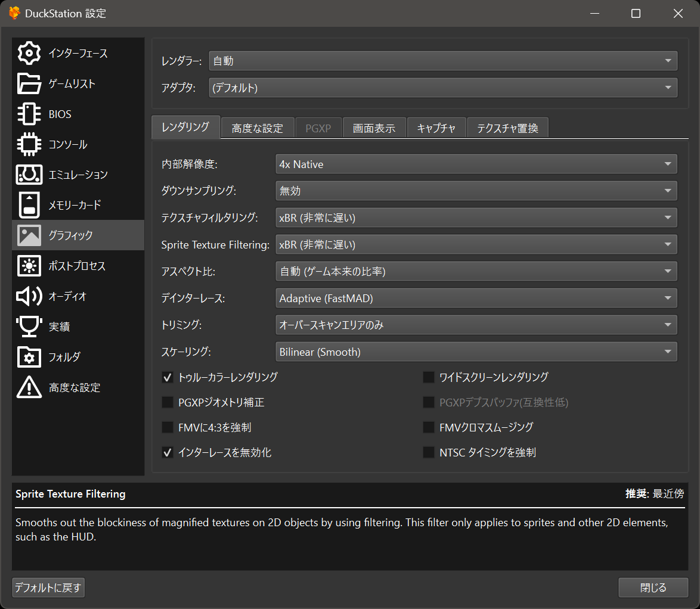Click the 推奨: 最近傍 recommendation text
The image size is (700, 609).
[x=655, y=493]
